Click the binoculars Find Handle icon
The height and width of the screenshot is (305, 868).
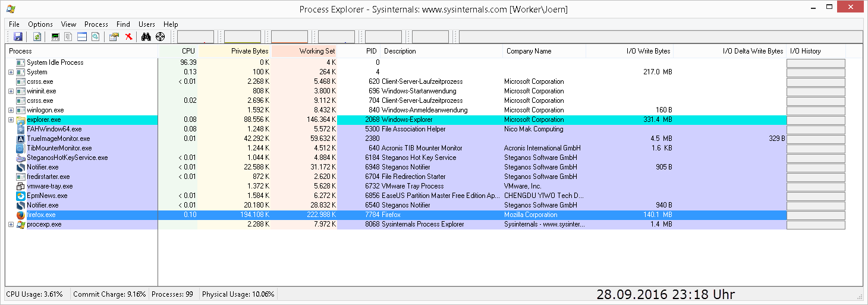[146, 37]
